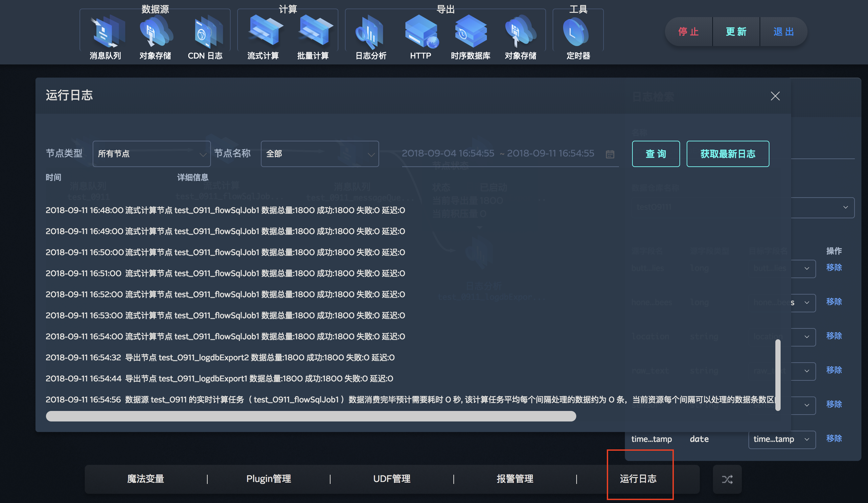Open the raw_text row target field dropdown
This screenshot has height=503, width=868.
[x=803, y=371]
